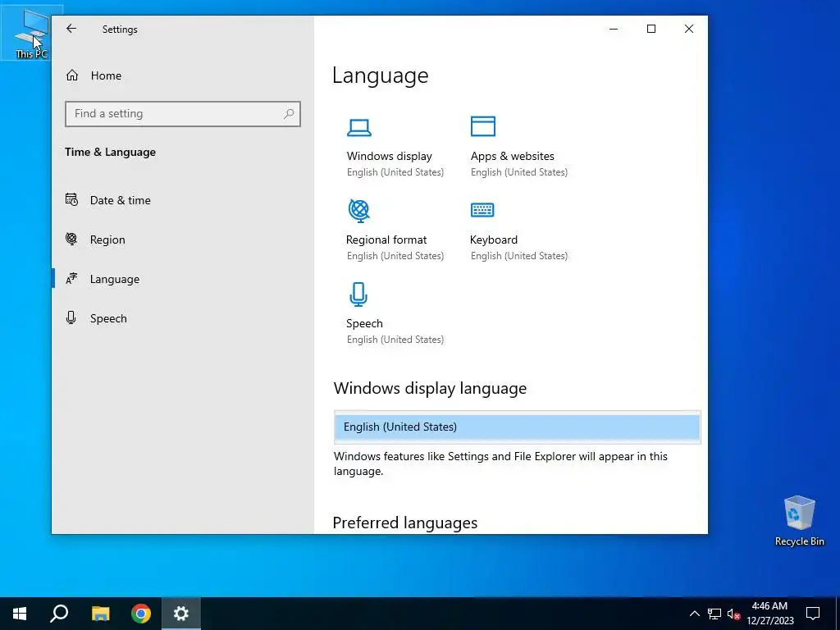Viewport: 840px width, 630px height.
Task: Click the network tray icon
Action: (x=714, y=614)
